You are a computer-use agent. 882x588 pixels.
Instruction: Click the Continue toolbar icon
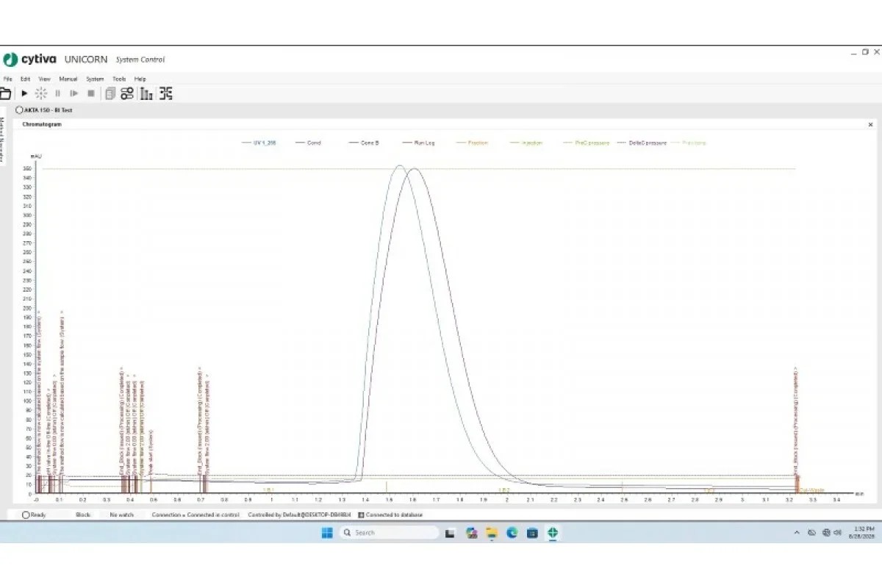[x=74, y=93]
